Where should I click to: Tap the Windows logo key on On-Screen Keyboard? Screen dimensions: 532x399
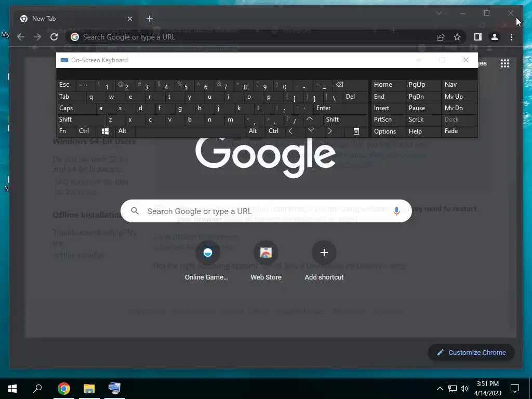coord(105,131)
